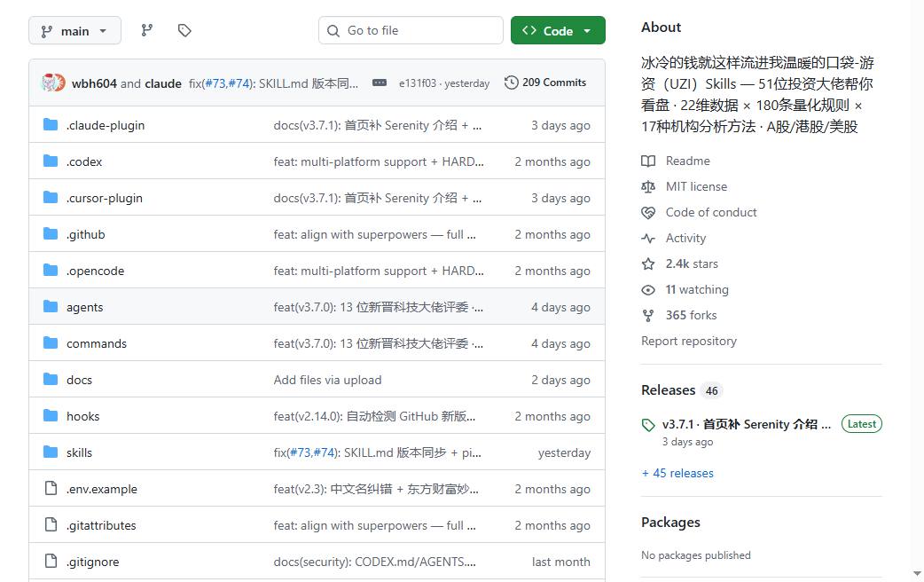Click the .github folder icon
Viewport: 924px width, 582px height.
tap(51, 234)
